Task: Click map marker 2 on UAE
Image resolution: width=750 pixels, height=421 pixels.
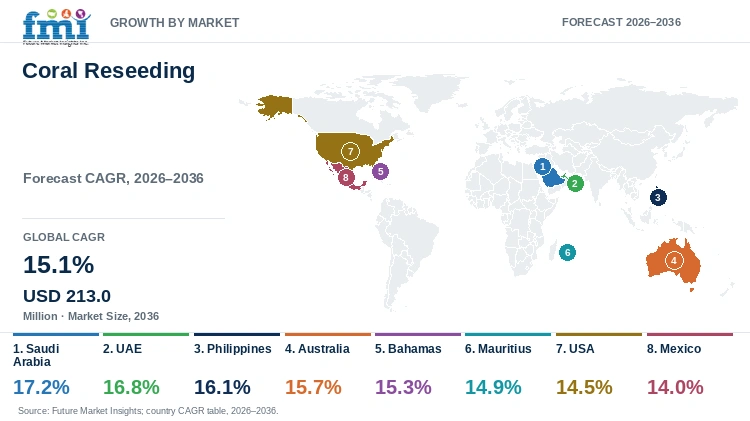Action: [575, 183]
